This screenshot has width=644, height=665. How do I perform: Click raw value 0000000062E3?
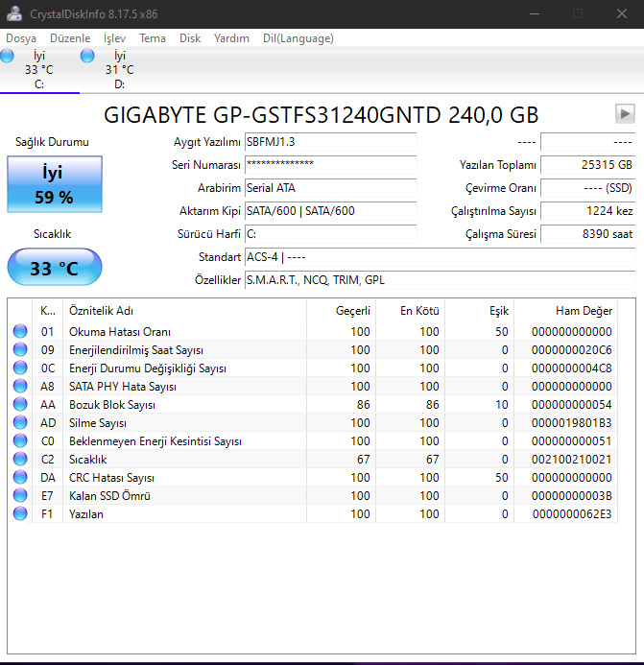click(572, 514)
